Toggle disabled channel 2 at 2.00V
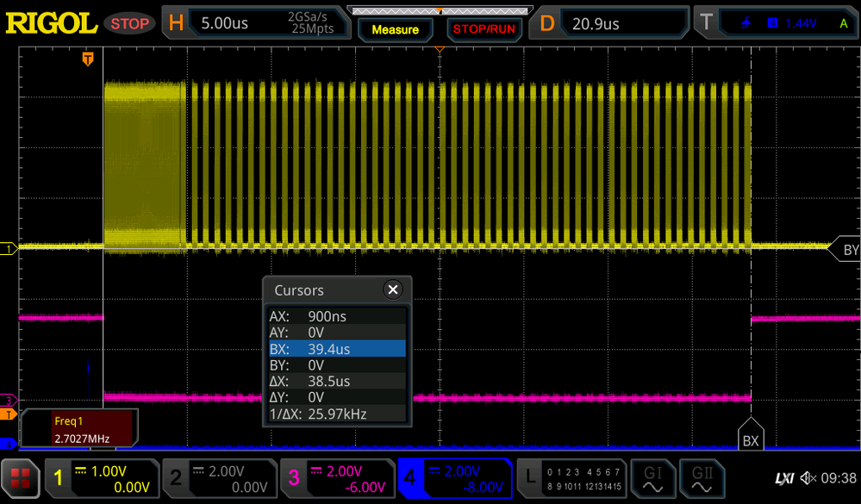The width and height of the screenshot is (861, 504). [x=219, y=479]
